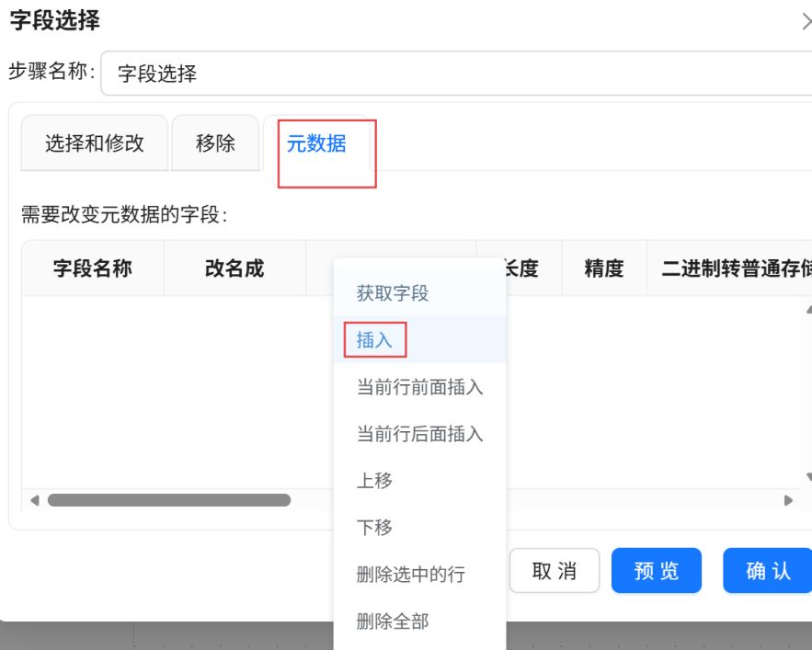The image size is (812, 650).
Task: Click the 取消 button
Action: tap(555, 571)
